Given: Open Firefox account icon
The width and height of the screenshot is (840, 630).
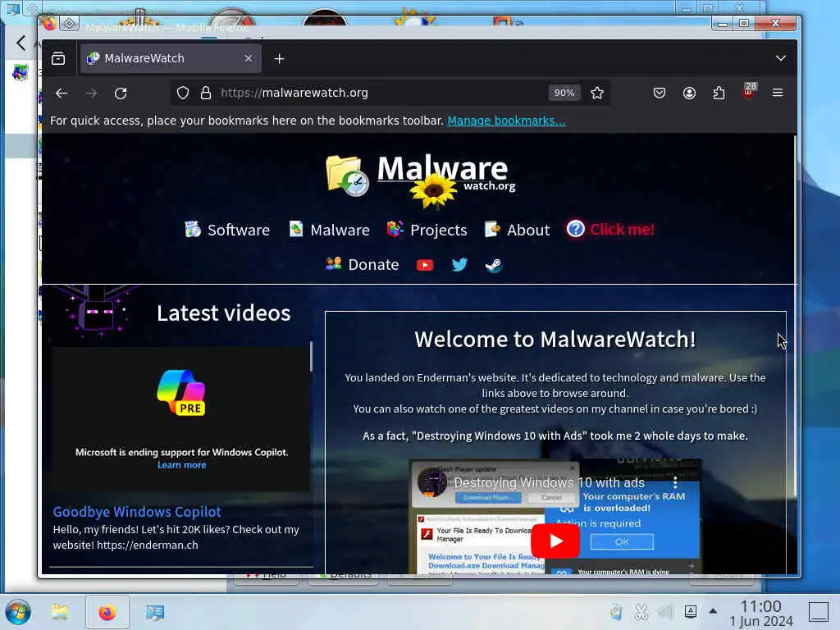Looking at the screenshot, I should [689, 94].
